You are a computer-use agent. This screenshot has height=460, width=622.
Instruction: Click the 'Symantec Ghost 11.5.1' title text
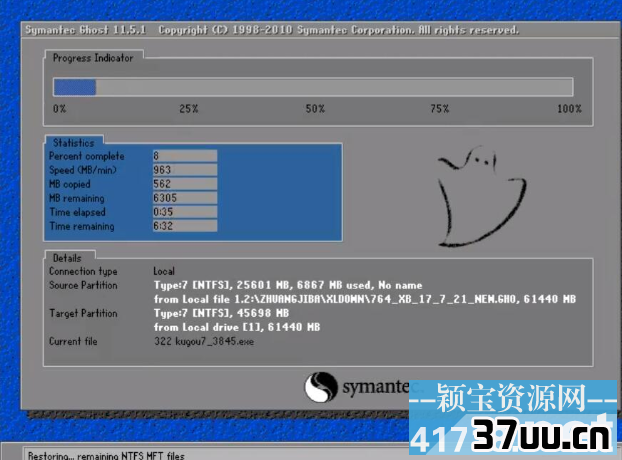tap(86, 30)
